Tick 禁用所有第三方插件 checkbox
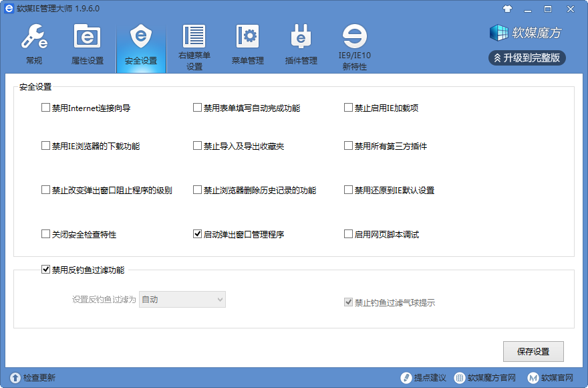This screenshot has height=388, width=588. point(348,146)
